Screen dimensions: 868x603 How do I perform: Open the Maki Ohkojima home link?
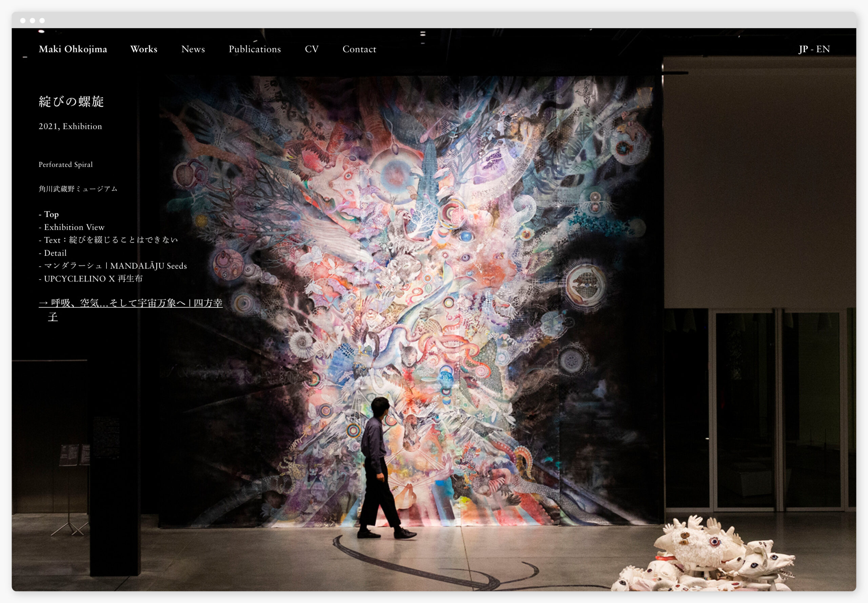pyautogui.click(x=73, y=49)
